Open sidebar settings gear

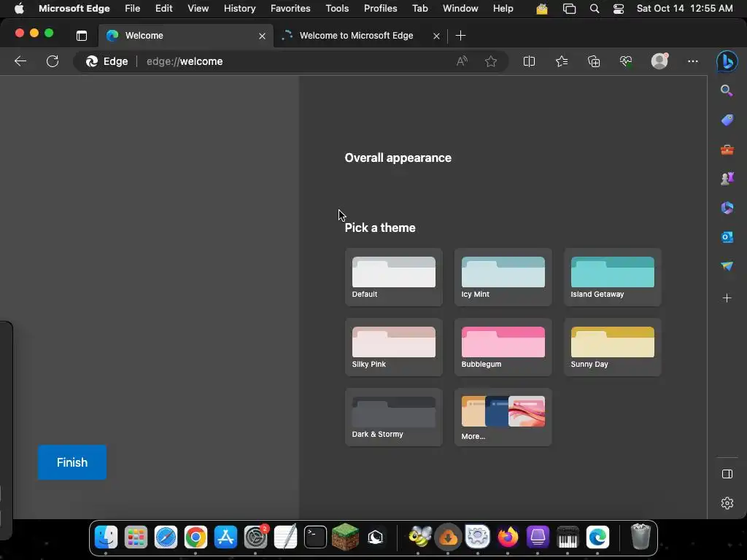727,503
